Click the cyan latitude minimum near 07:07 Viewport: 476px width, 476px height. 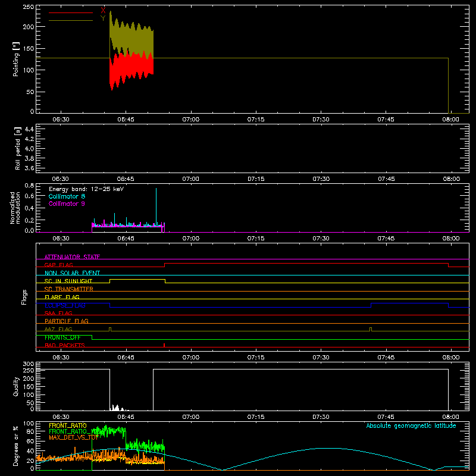(x=223, y=469)
